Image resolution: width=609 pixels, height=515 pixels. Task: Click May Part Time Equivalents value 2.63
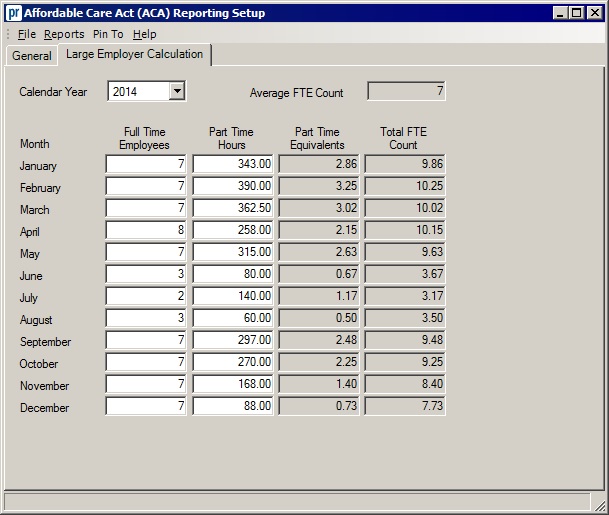pos(319,252)
